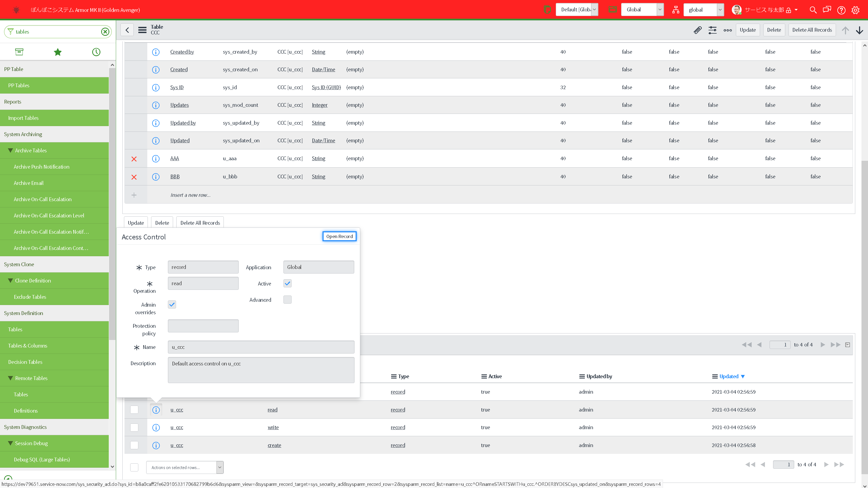Click the Delete All Records header button

click(812, 30)
